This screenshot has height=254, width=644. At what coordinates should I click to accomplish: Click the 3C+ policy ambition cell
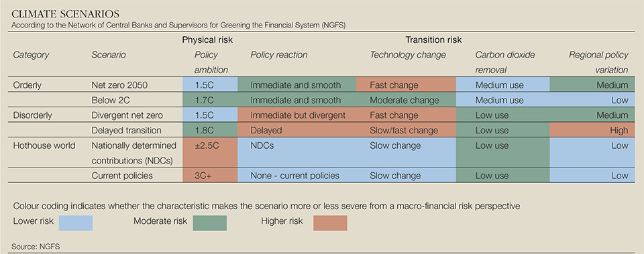point(210,175)
